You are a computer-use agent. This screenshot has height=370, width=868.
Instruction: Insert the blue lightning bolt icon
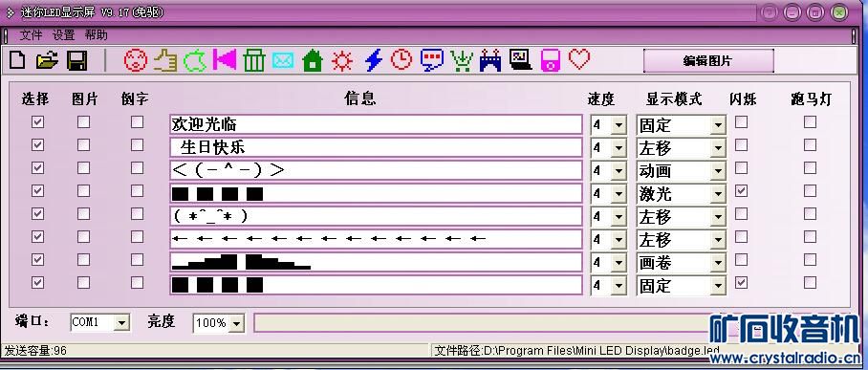pos(374,60)
